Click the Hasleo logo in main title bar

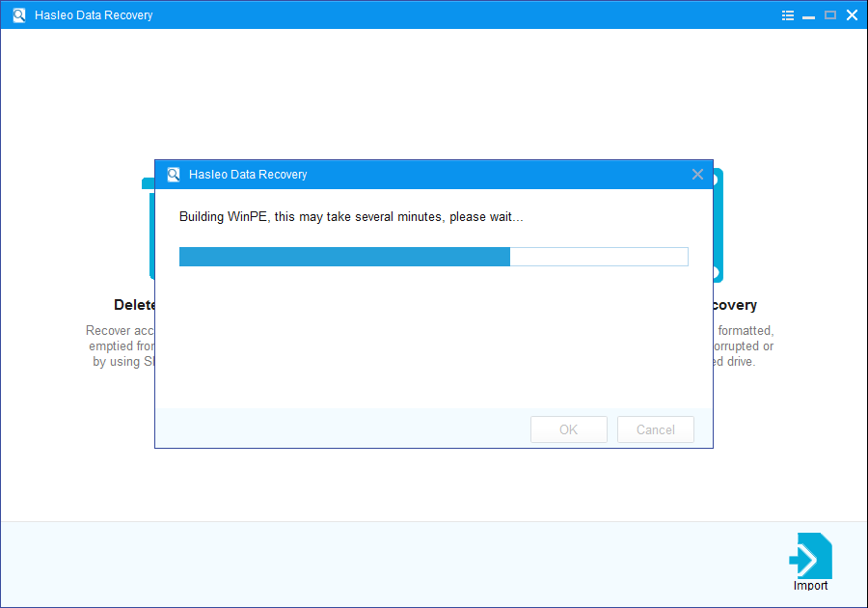point(19,14)
